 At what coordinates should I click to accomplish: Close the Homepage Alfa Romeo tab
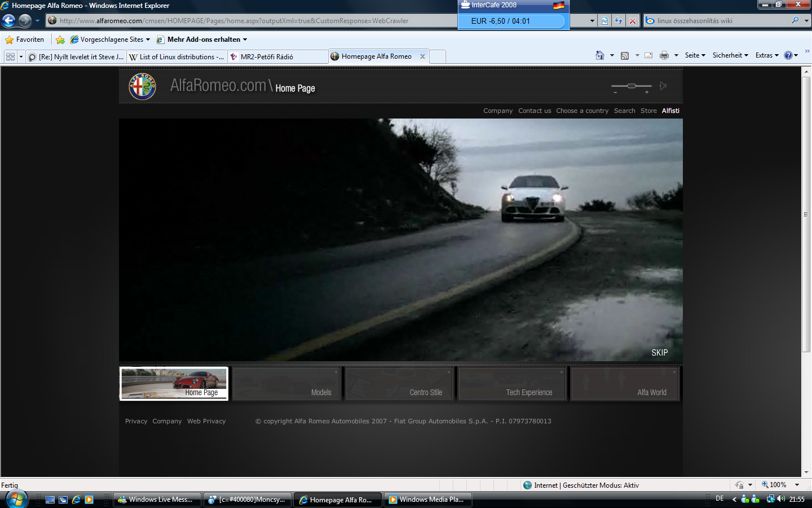click(x=422, y=56)
